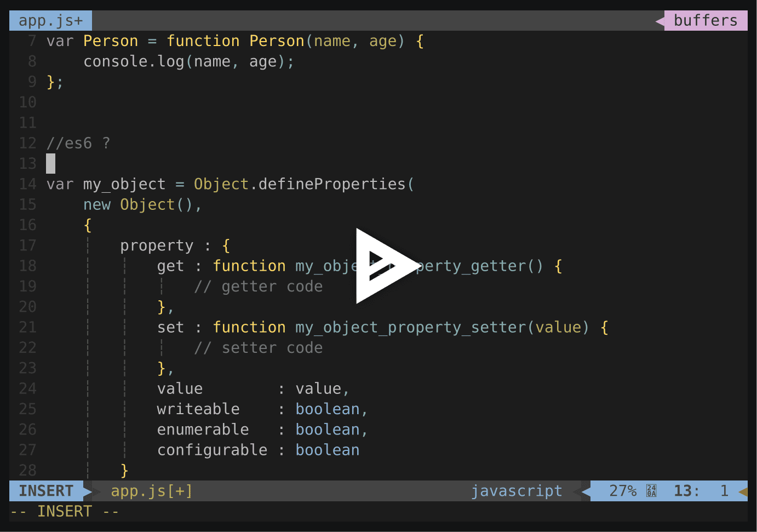Screen dimensions: 757x532
Task: Click the -- INSERT -- text at the bottom
Action: tap(65, 511)
